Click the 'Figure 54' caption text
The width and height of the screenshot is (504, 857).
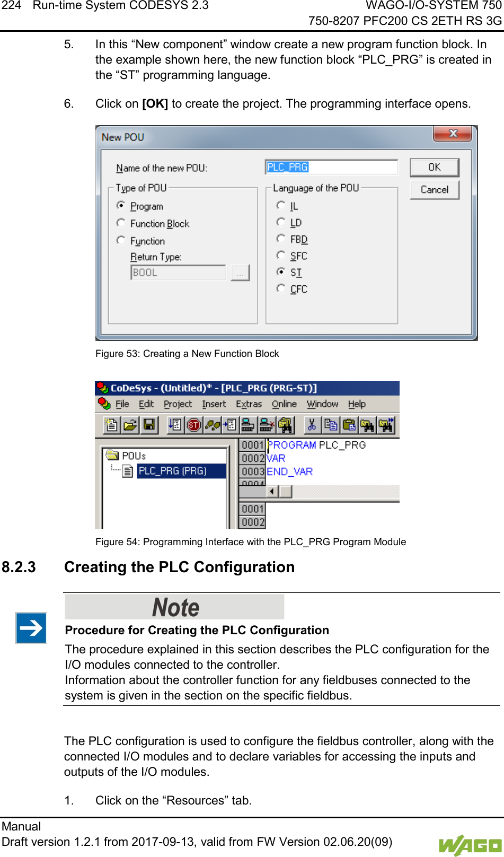click(251, 542)
